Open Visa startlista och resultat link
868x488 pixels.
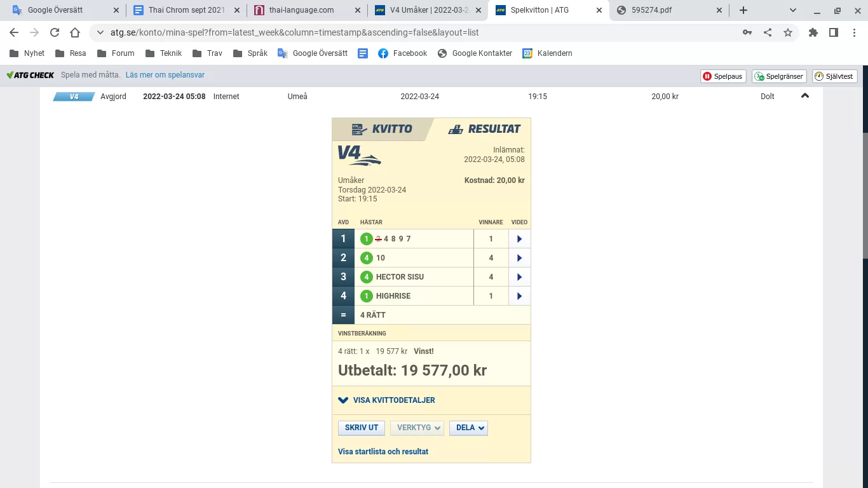coord(383,452)
